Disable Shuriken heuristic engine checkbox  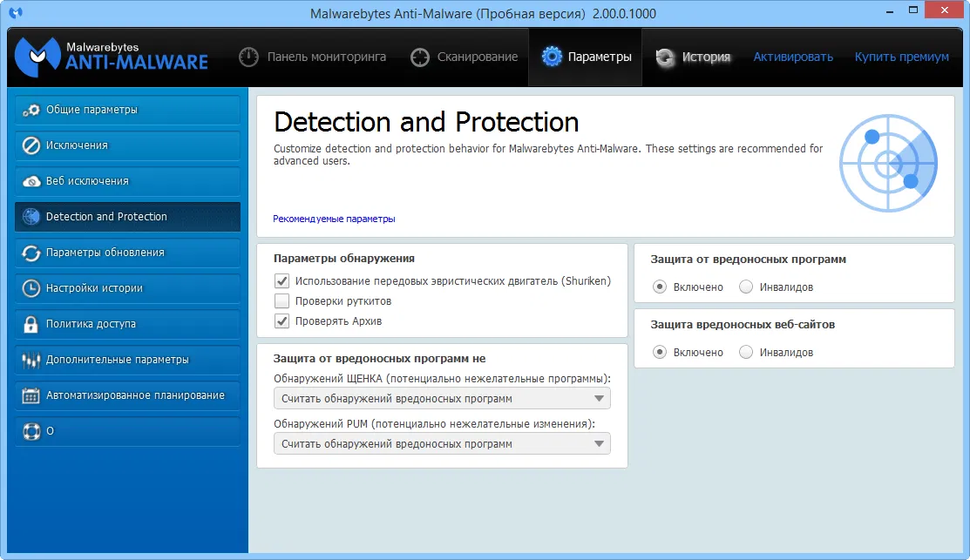point(282,281)
